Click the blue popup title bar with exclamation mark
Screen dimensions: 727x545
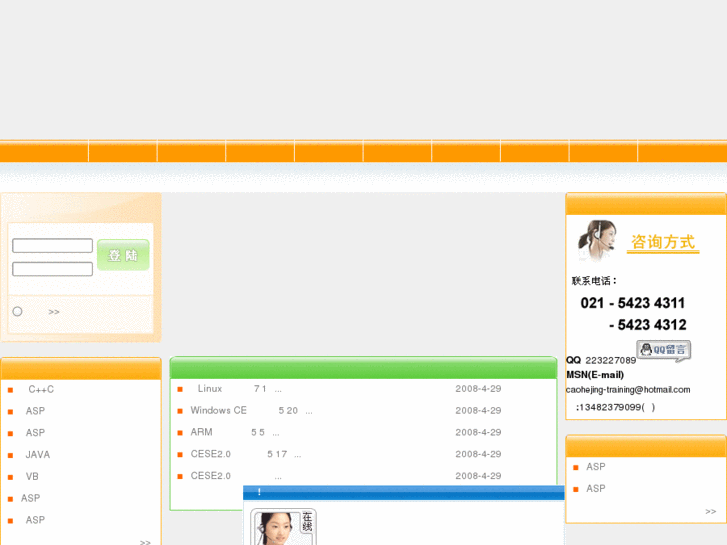403,492
